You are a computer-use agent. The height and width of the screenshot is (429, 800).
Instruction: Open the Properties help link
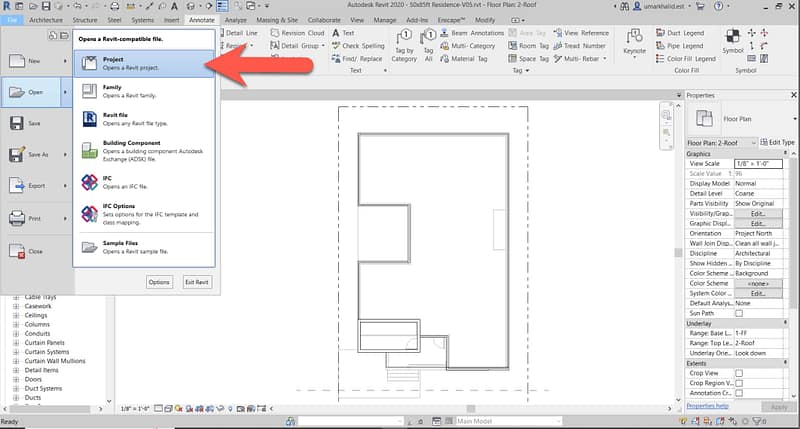(x=707, y=406)
